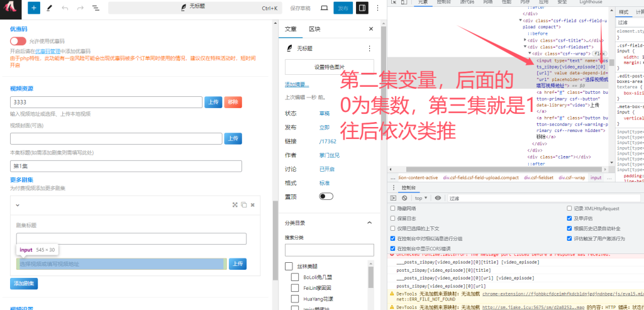Open the desktop preview icon
644x310 pixels.
[324, 8]
